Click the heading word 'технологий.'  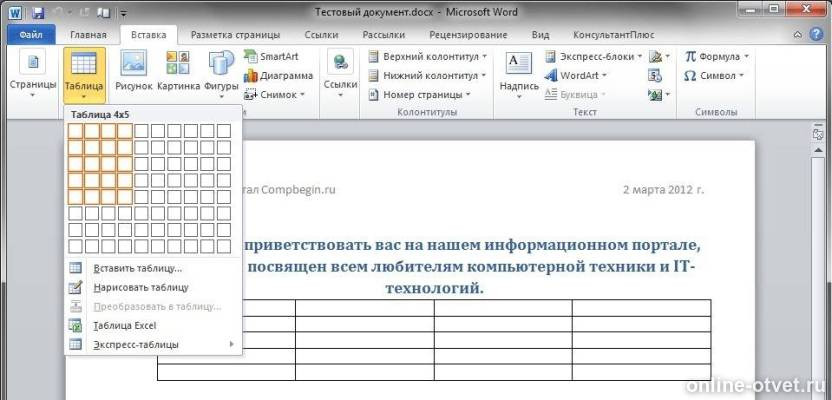[x=435, y=288]
